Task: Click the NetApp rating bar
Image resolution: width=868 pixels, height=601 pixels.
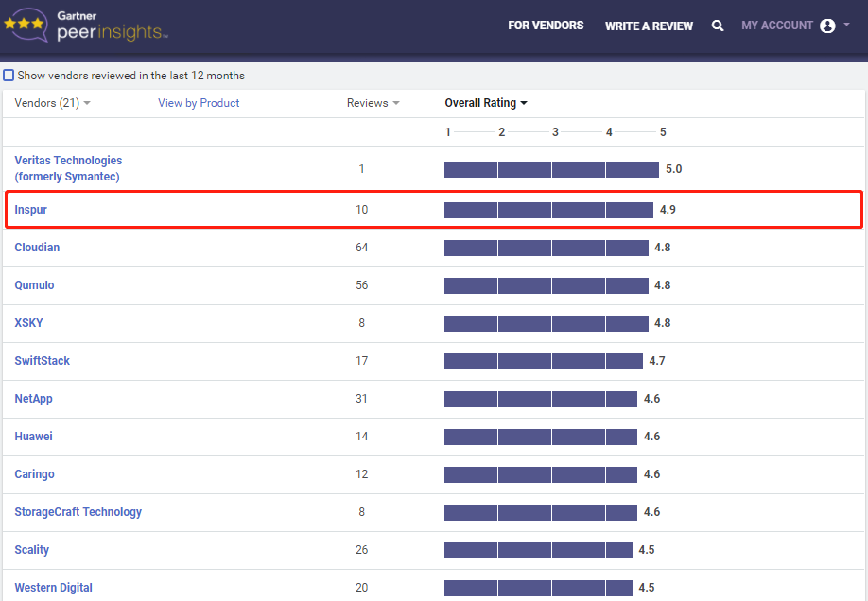Action: [541, 399]
